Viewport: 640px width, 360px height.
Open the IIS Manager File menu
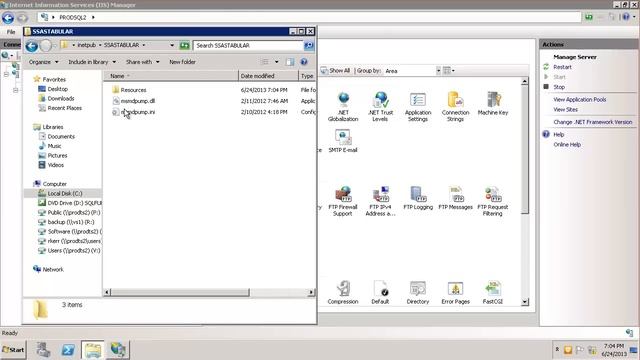point(11,31)
